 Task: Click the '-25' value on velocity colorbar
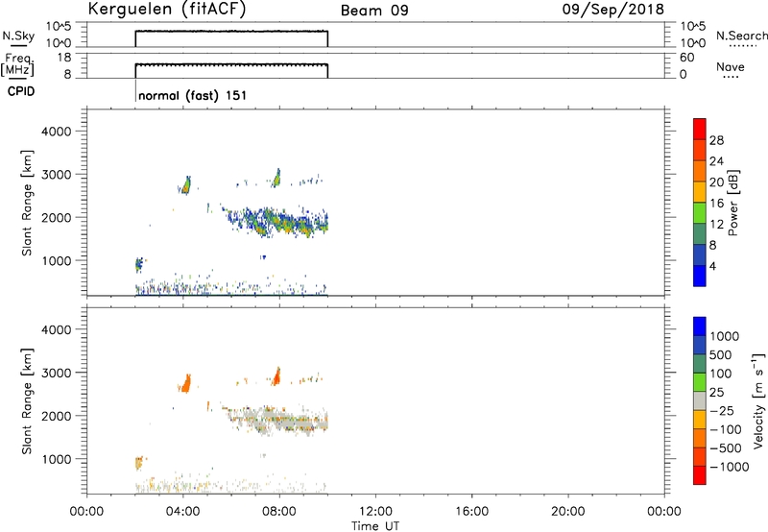pyautogui.click(x=722, y=410)
